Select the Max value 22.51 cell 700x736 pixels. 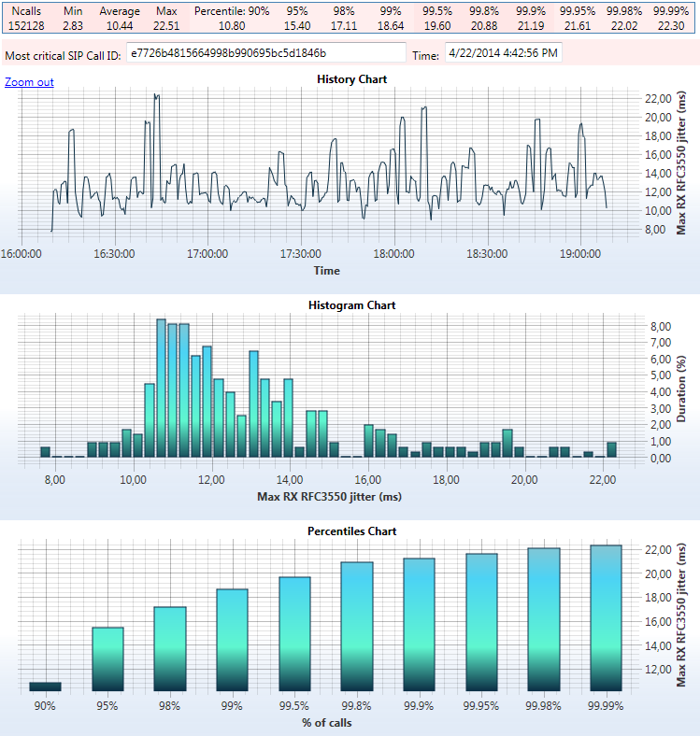(166, 25)
